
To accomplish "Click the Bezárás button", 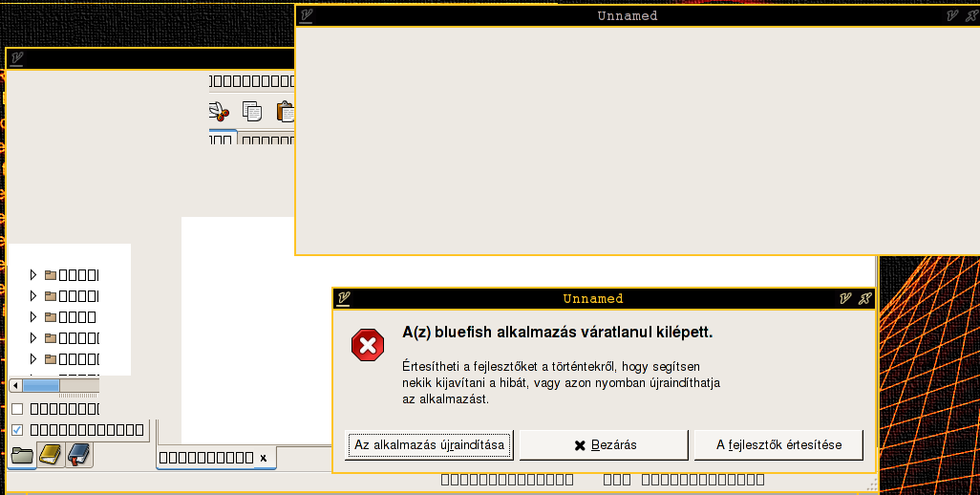I will (x=604, y=445).
